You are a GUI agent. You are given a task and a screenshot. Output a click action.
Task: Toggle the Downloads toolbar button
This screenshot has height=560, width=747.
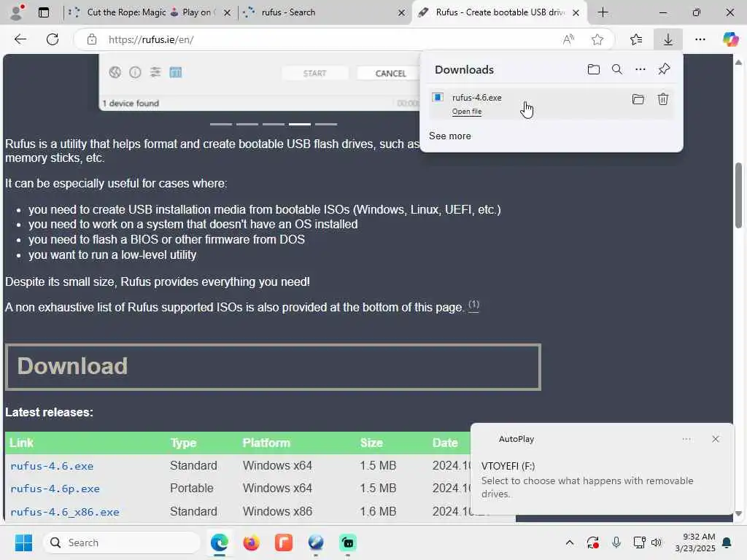pyautogui.click(x=668, y=39)
